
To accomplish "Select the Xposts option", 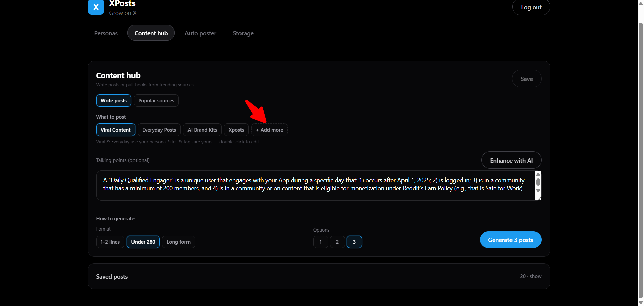I will tap(236, 130).
